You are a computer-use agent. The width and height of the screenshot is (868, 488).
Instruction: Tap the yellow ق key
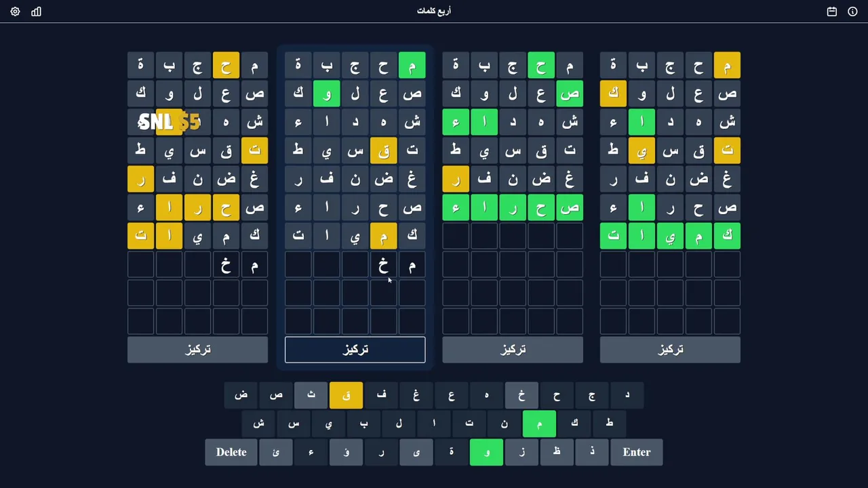pyautogui.click(x=347, y=395)
